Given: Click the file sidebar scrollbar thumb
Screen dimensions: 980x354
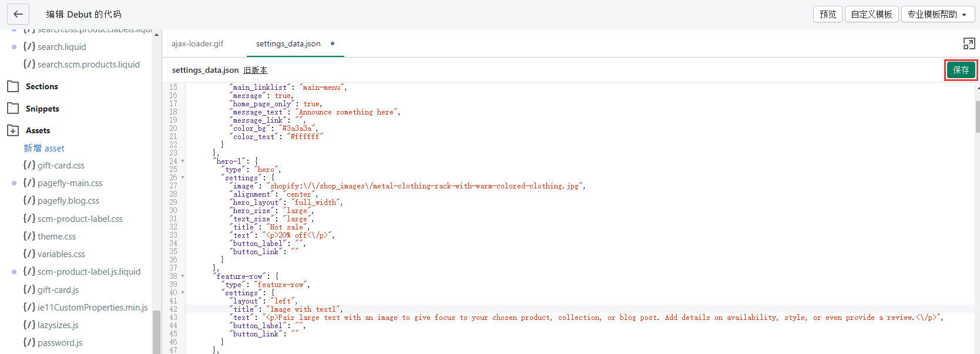Looking at the screenshot, I should click(156, 332).
